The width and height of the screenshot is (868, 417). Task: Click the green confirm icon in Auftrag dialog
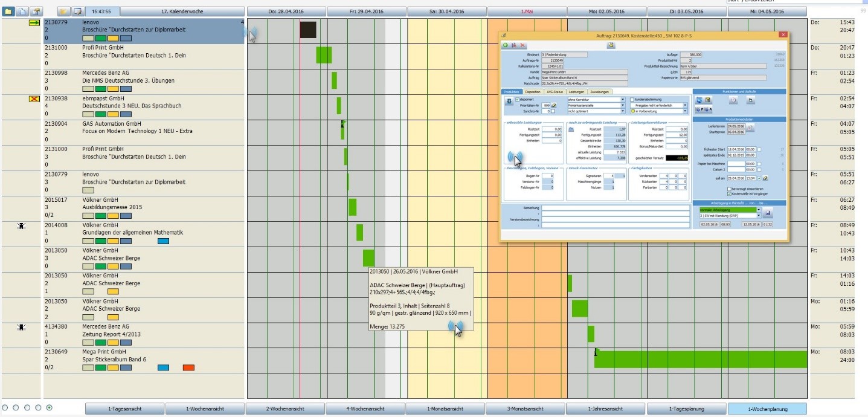(506, 45)
